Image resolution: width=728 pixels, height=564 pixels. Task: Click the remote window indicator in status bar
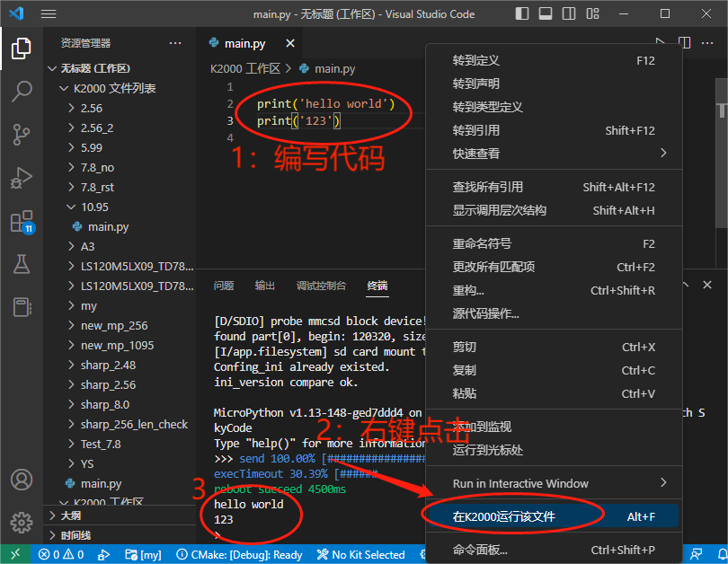click(x=15, y=554)
